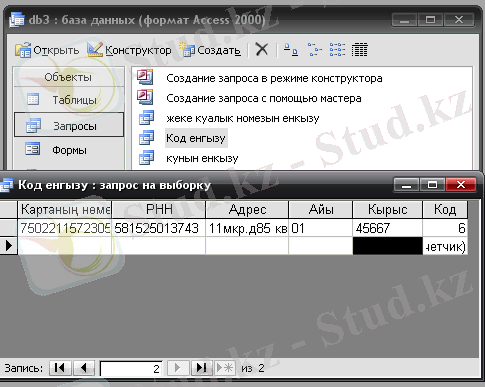
Task: Click icon next to кунын енкызу query
Action: click(147, 158)
